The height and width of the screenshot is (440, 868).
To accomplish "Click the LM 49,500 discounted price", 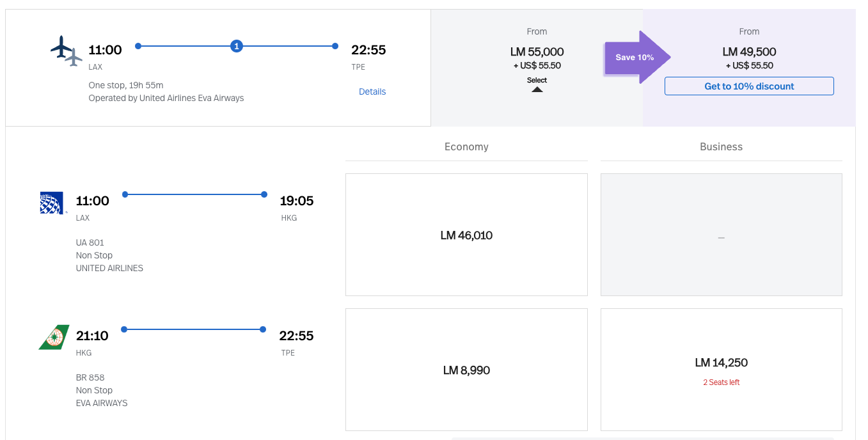I will coord(749,52).
